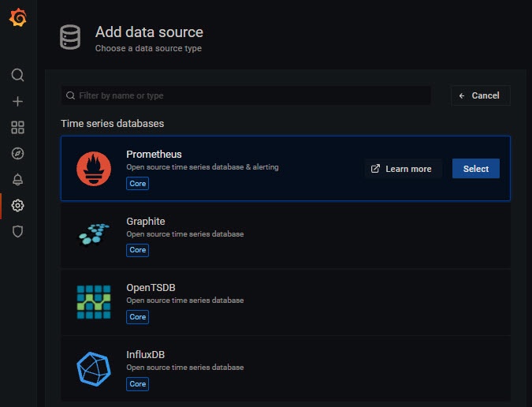Open Configuration gear icon in sidebar
The width and height of the screenshot is (532, 407).
[x=17, y=205]
